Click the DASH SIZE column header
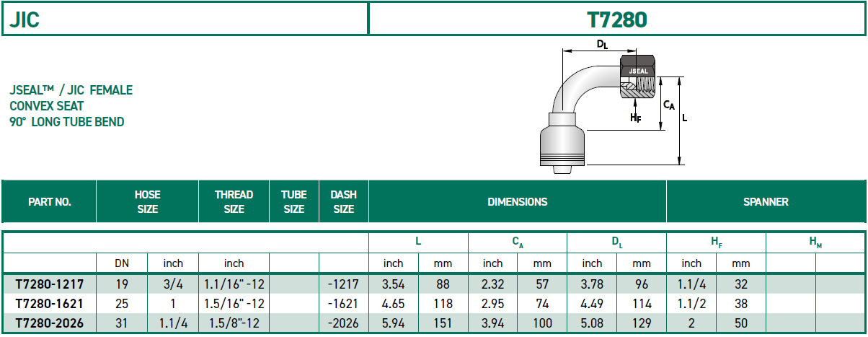The height and width of the screenshot is (337, 868). pyautogui.click(x=343, y=202)
